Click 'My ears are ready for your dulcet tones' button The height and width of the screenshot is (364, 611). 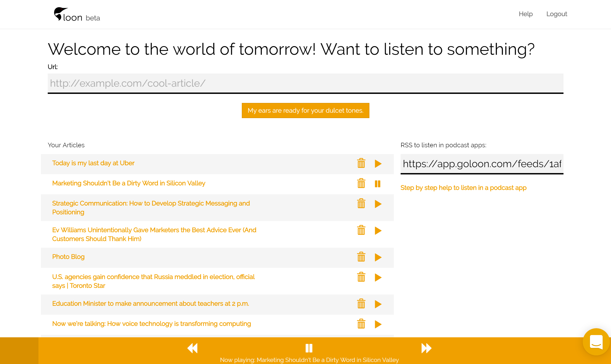pos(305,111)
